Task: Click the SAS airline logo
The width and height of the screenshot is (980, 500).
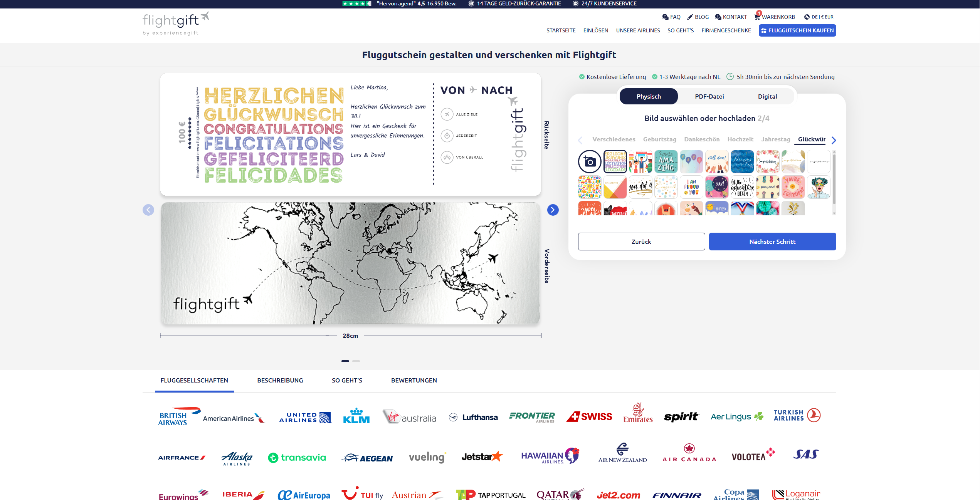Action: (806, 455)
